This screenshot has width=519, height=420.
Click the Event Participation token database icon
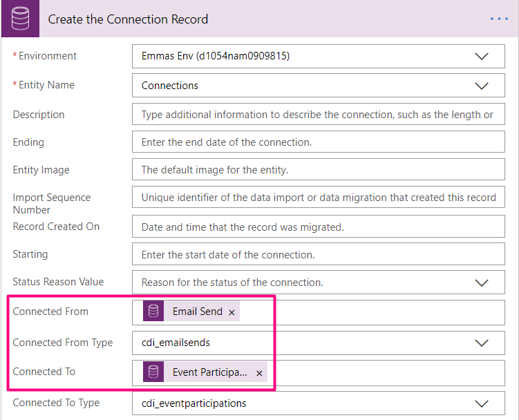tap(153, 372)
